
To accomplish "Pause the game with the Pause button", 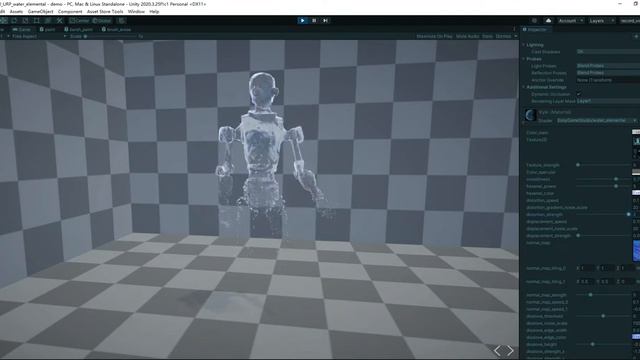I will point(314,20).
